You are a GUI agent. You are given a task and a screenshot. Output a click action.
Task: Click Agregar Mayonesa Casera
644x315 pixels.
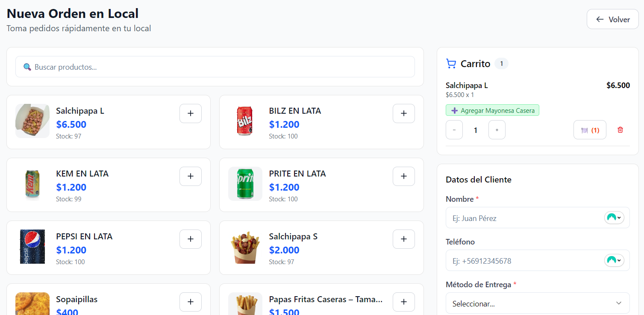492,110
